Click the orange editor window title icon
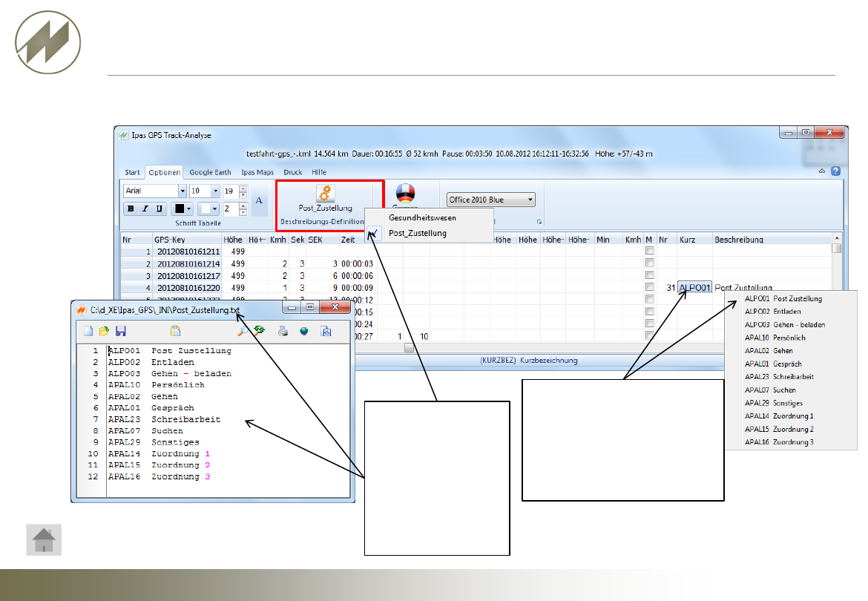 [82, 310]
